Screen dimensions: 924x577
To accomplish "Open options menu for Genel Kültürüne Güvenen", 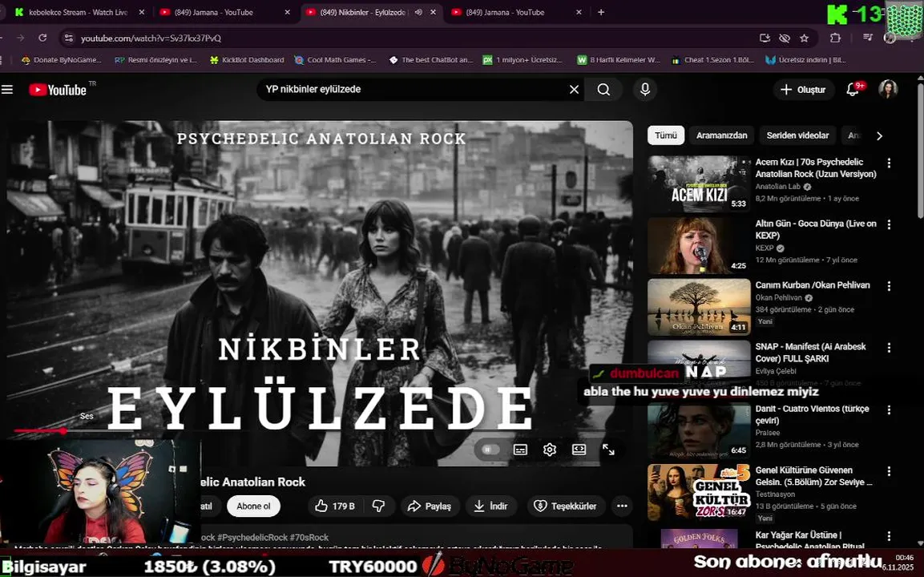I will point(889,471).
